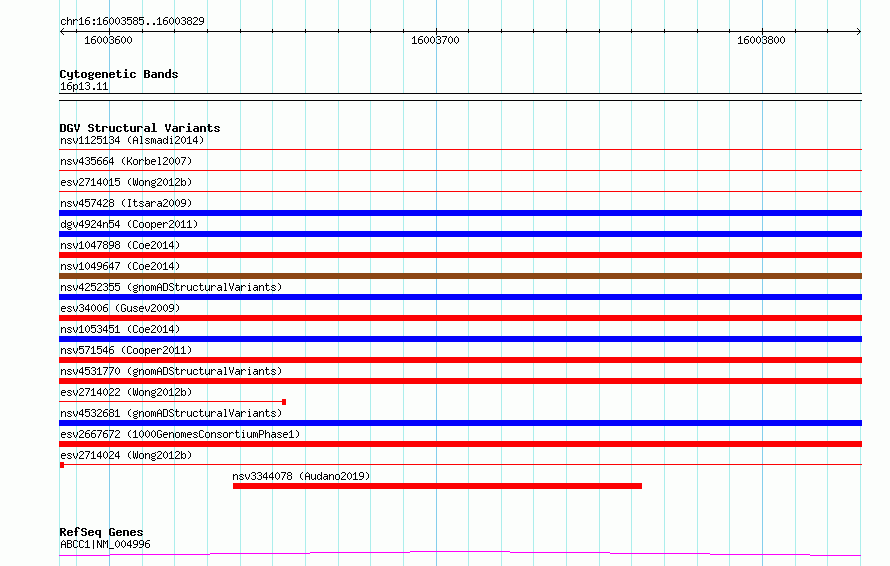Select the thin red line under nsv435664
This screenshot has height=566, width=890.
point(460,170)
